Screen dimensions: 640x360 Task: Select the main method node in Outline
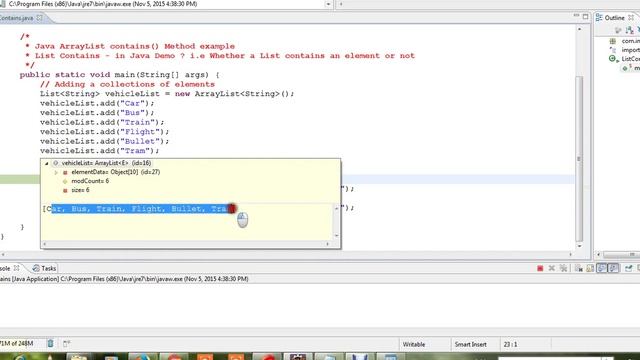point(631,68)
